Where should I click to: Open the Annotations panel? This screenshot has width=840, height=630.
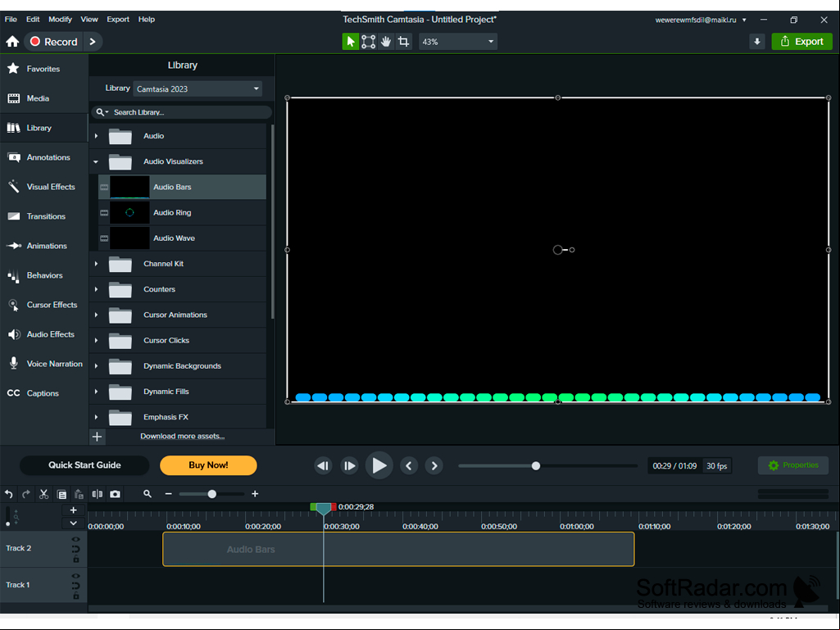point(44,157)
